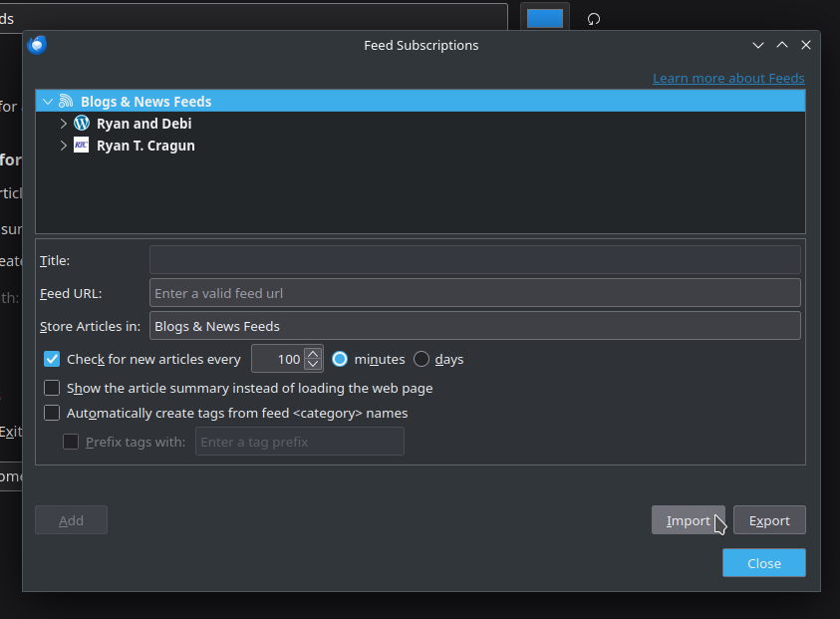Click the blue Close button

click(764, 563)
